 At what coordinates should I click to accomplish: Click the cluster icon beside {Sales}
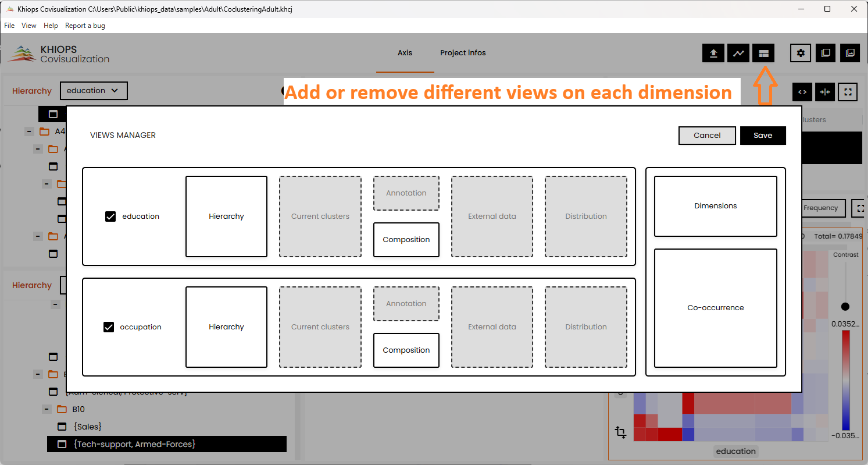(x=62, y=427)
